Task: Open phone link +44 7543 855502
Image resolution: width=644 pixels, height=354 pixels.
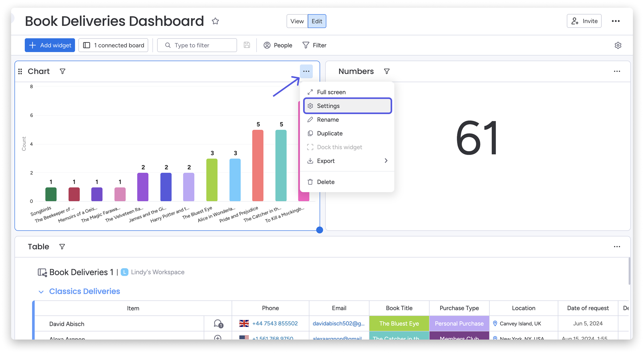Action: pos(275,324)
